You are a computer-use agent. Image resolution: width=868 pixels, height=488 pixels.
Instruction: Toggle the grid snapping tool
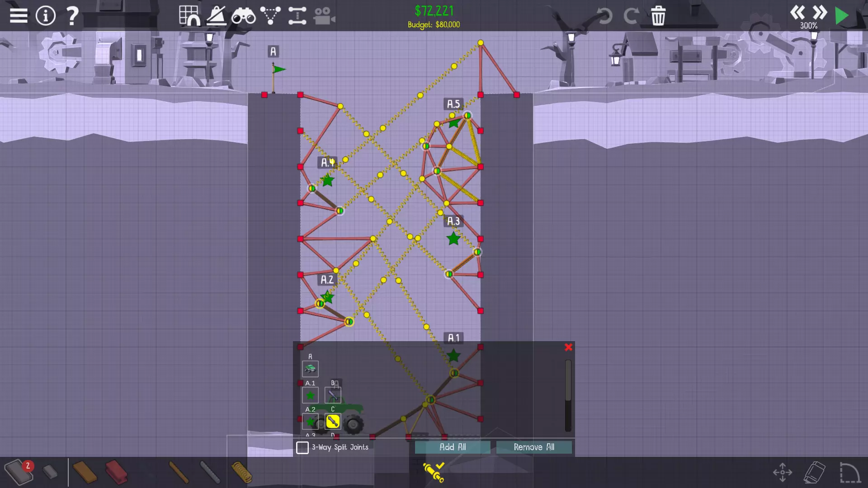(x=189, y=16)
